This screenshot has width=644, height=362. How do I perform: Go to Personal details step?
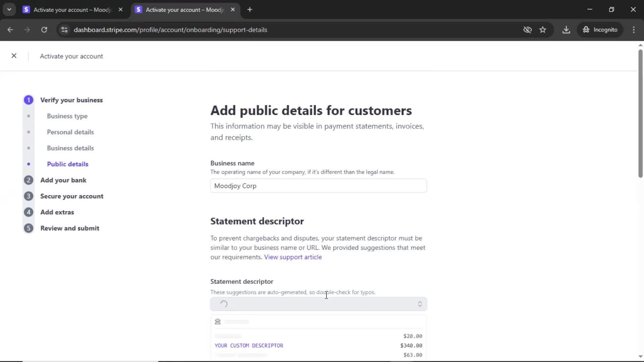pyautogui.click(x=70, y=132)
